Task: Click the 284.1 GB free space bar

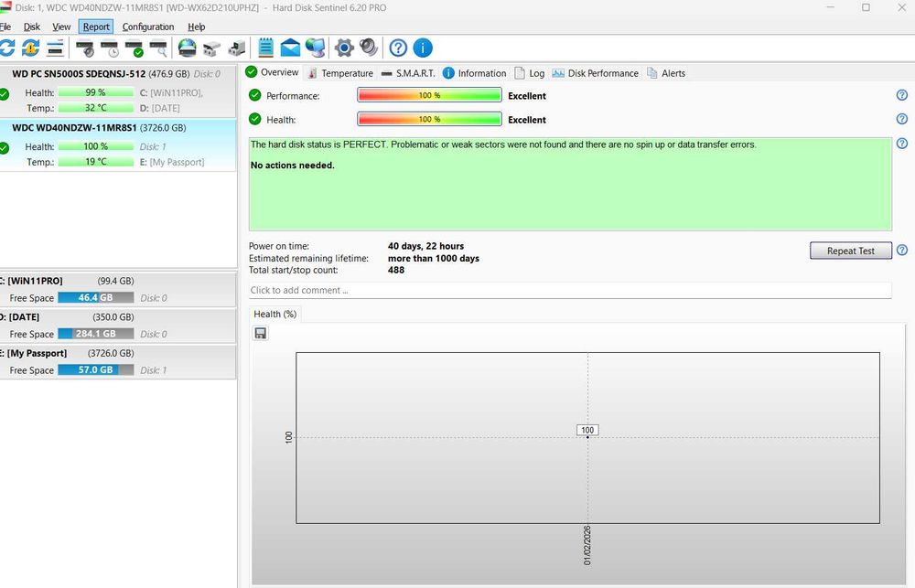Action: coord(96,334)
